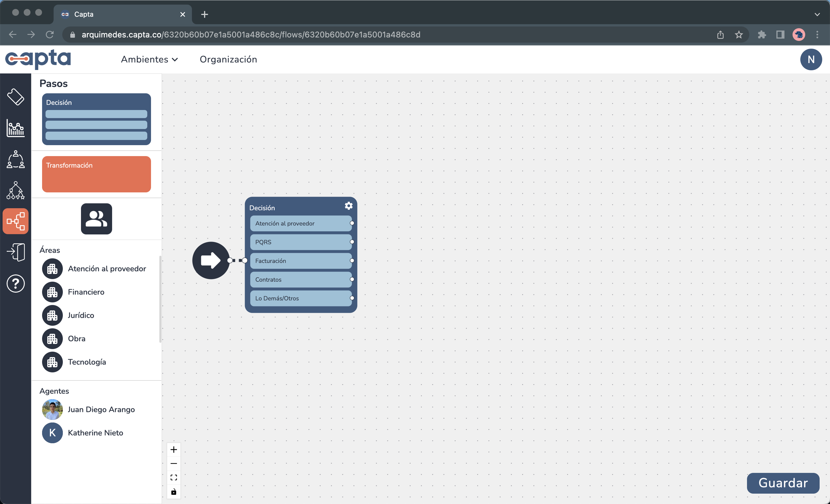The image size is (830, 504).
Task: Switch to the Capta browser tab
Action: [111, 14]
